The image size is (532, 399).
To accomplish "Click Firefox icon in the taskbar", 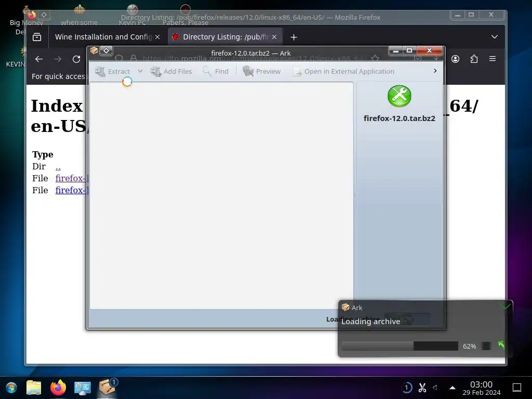I will pos(58,388).
